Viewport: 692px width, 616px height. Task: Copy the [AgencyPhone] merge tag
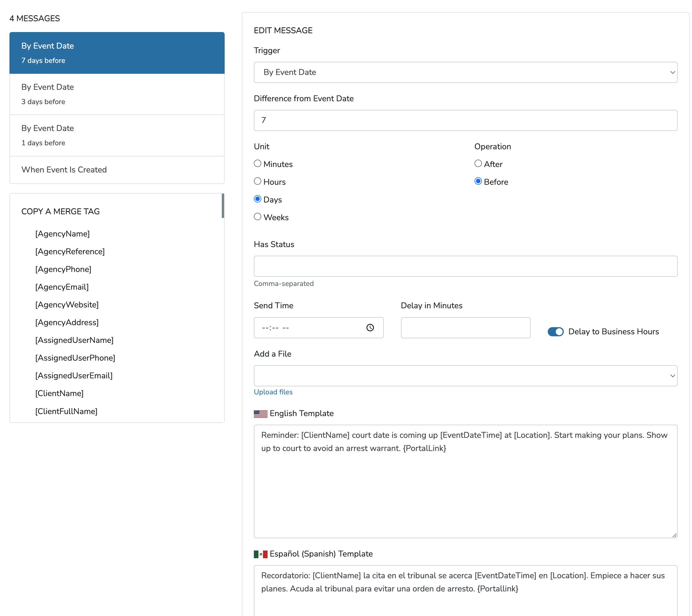tap(63, 269)
